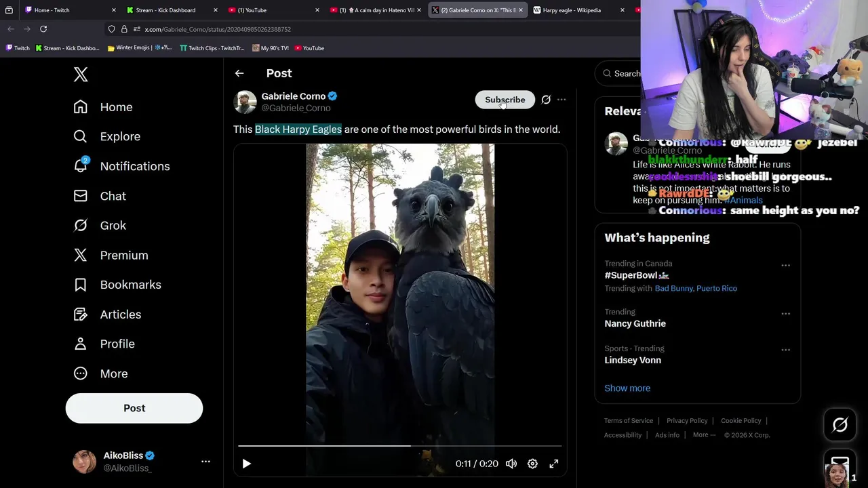
Task: Open the #SuperBowl trending topic
Action: click(637, 275)
